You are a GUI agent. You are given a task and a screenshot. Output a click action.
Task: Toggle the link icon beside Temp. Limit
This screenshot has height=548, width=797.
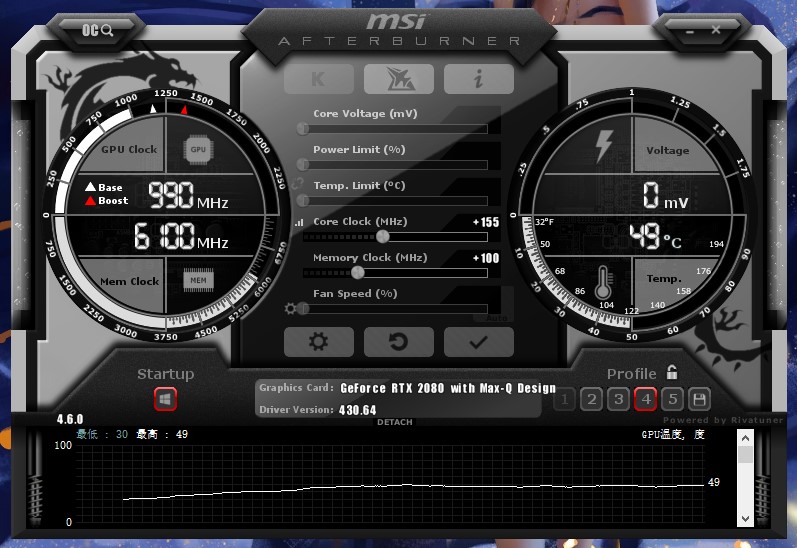coord(298,184)
